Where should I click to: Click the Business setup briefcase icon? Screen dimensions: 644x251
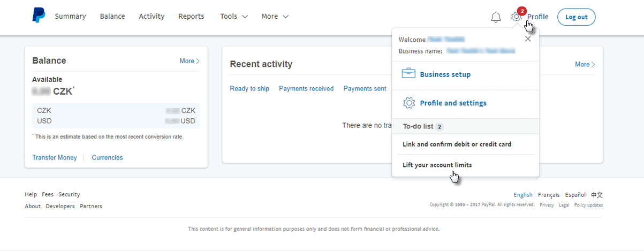(409, 74)
